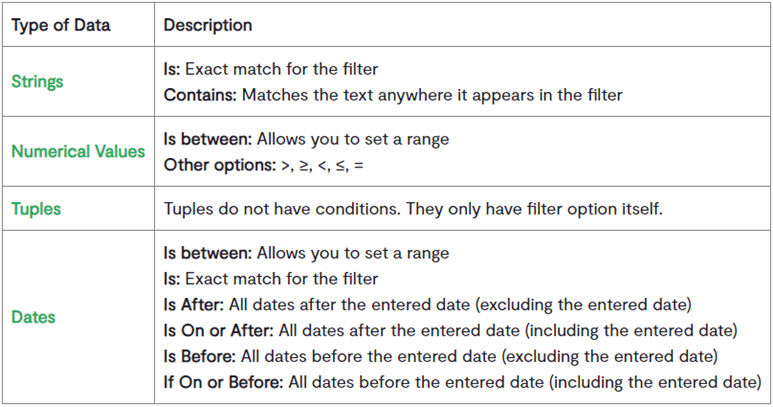Click the Strings data type label

[x=37, y=82]
